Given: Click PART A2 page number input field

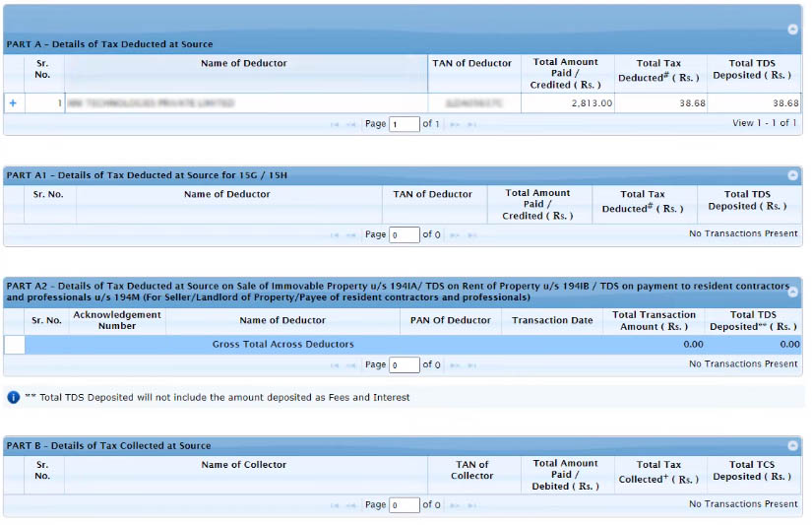Looking at the screenshot, I should [404, 364].
